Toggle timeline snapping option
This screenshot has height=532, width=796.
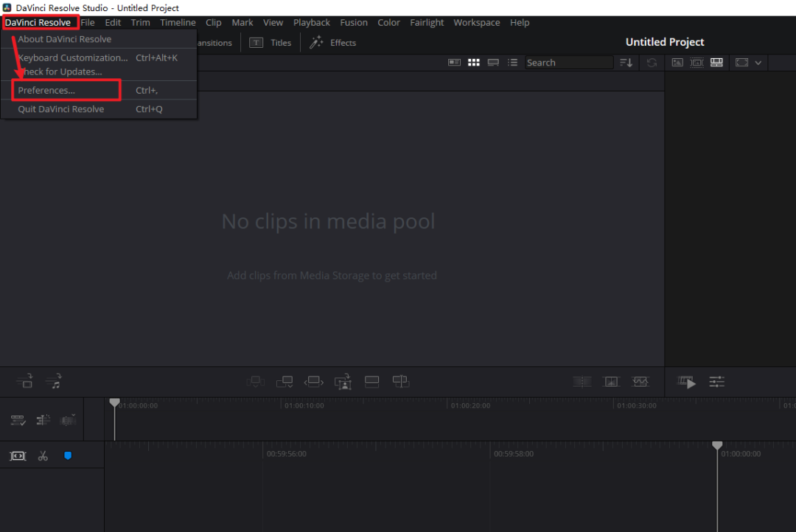point(43,420)
